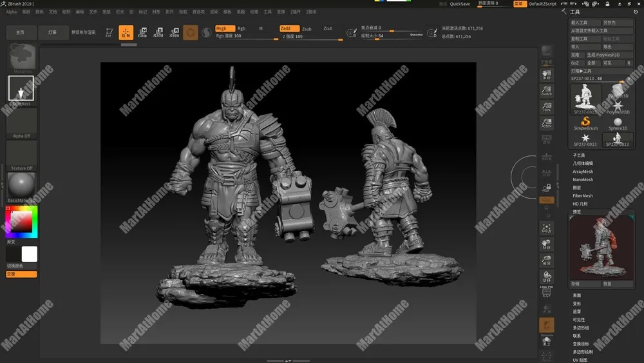Expand the 多边形组 section
The height and width of the screenshot is (363, 644).
[581, 328]
